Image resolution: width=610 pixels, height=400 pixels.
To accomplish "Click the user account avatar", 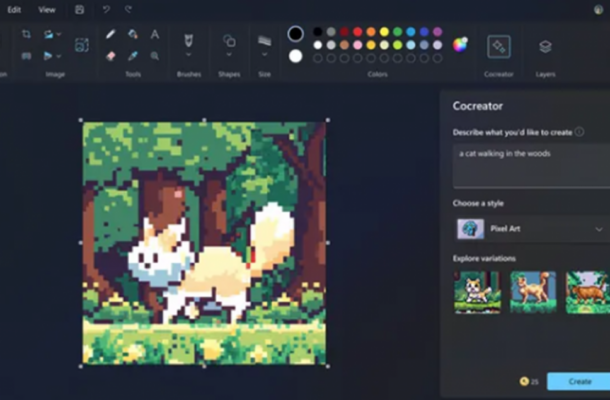I will 598,10.
